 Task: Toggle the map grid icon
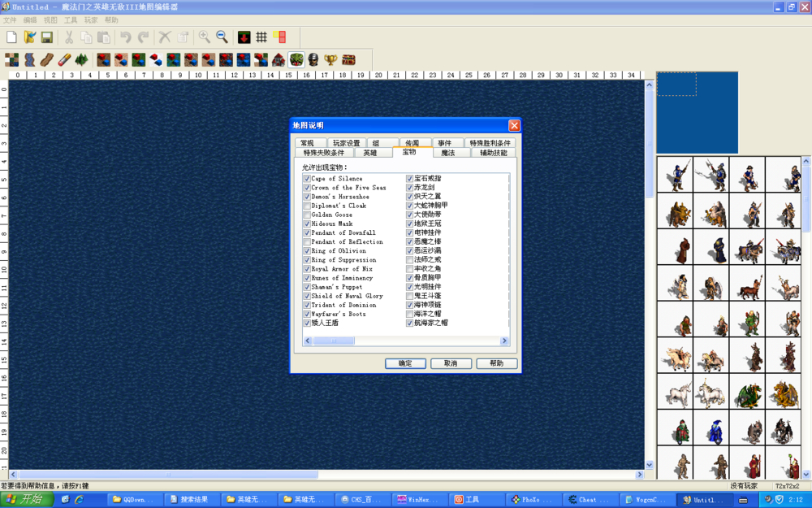pos(261,37)
